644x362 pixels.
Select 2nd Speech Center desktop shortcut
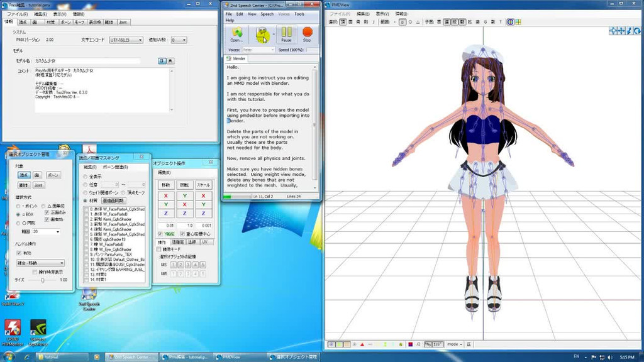[89, 300]
